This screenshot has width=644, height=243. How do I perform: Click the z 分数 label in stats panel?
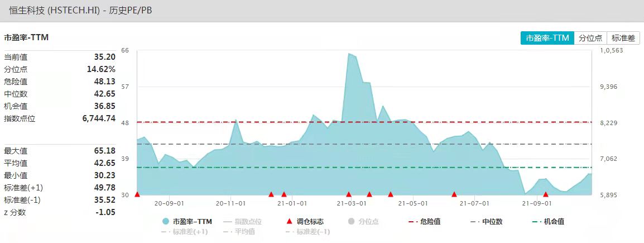15,213
